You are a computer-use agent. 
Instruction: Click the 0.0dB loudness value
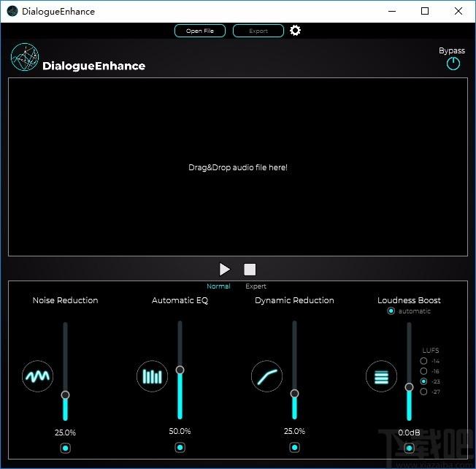pyautogui.click(x=410, y=432)
